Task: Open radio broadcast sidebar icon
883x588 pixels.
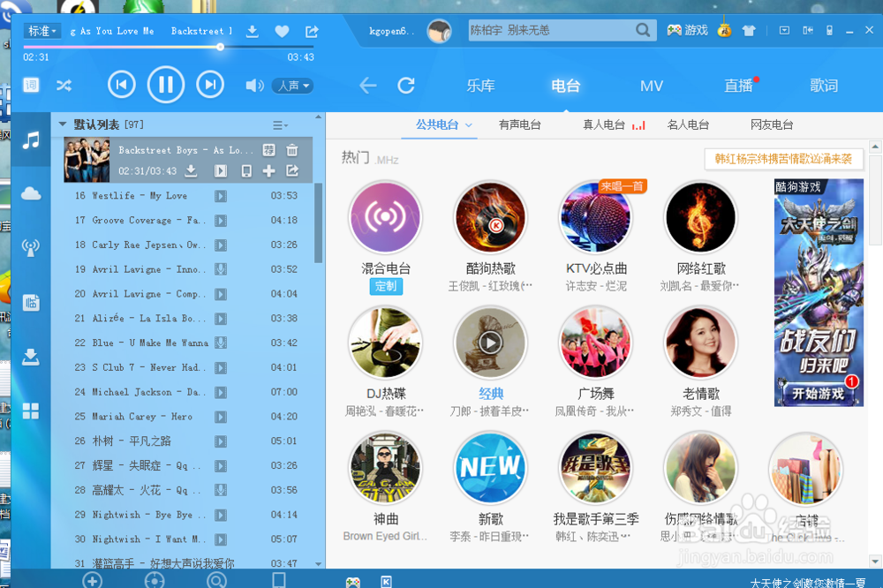Action: tap(31, 248)
